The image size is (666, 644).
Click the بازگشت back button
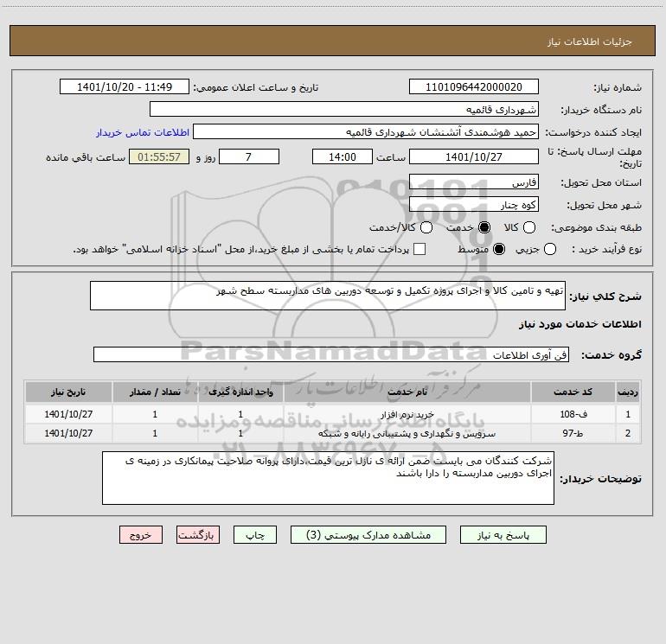198,535
